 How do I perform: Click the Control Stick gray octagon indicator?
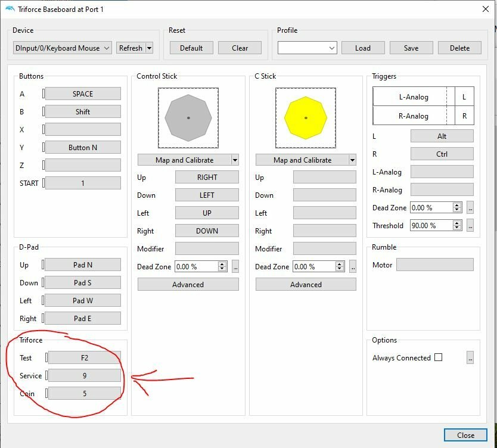click(188, 118)
